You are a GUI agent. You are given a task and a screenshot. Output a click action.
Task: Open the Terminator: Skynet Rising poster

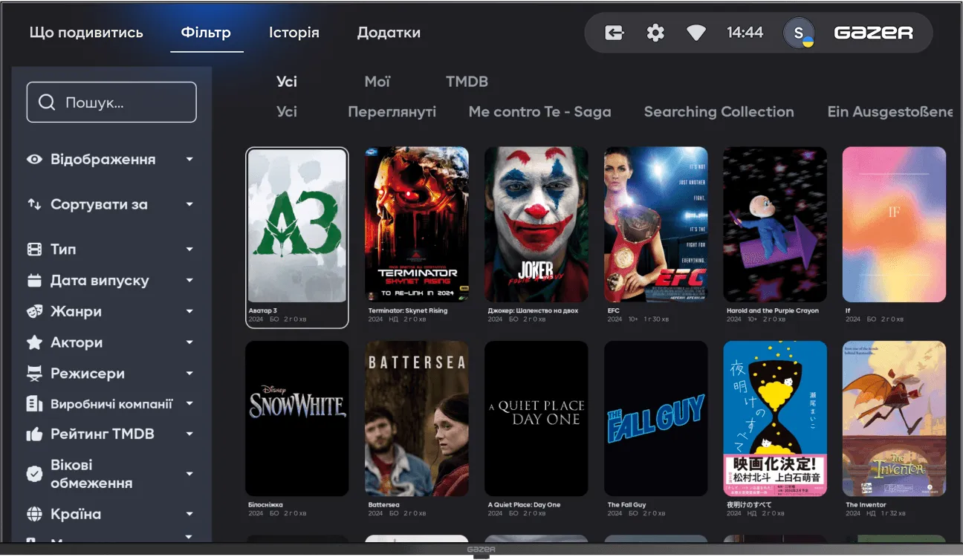(x=417, y=224)
